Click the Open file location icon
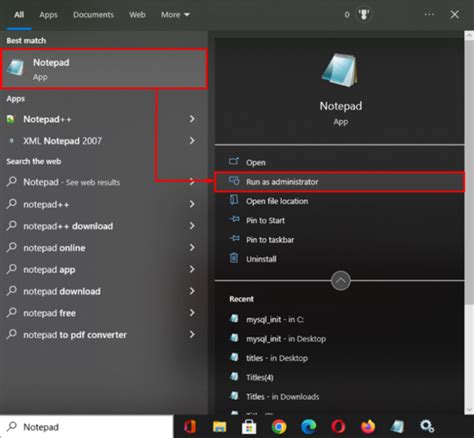 click(234, 200)
